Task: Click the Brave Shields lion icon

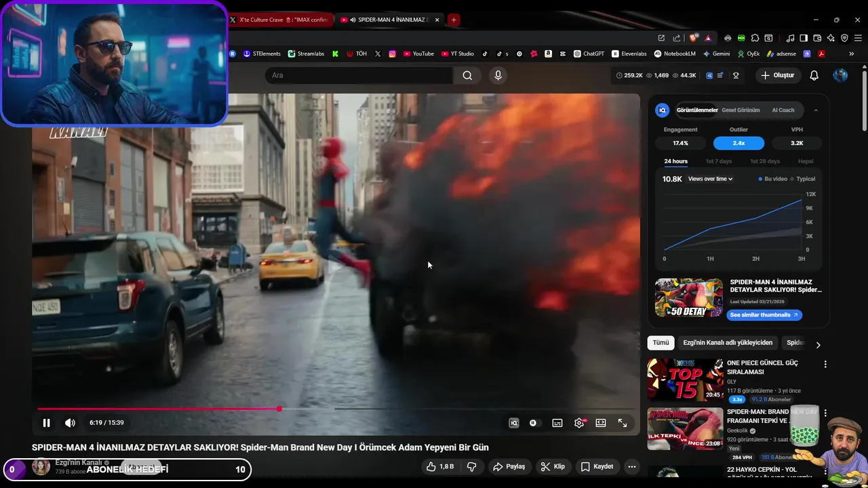Action: (x=693, y=38)
